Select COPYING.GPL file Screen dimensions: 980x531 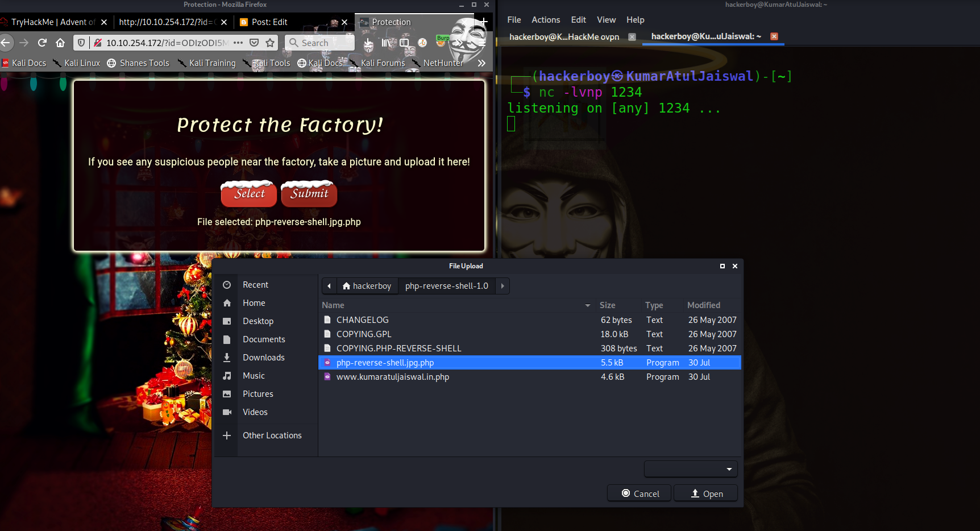tap(530, 334)
